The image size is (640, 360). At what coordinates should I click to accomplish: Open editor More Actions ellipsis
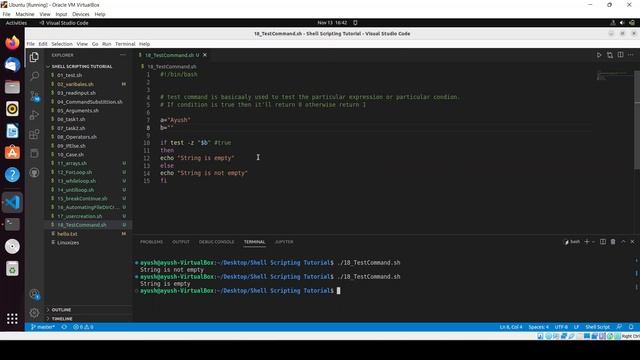coord(631,55)
